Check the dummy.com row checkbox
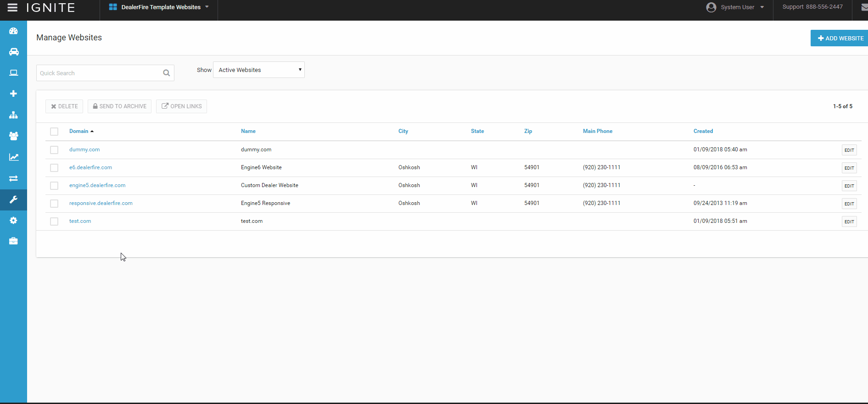The height and width of the screenshot is (404, 868). coord(54,150)
